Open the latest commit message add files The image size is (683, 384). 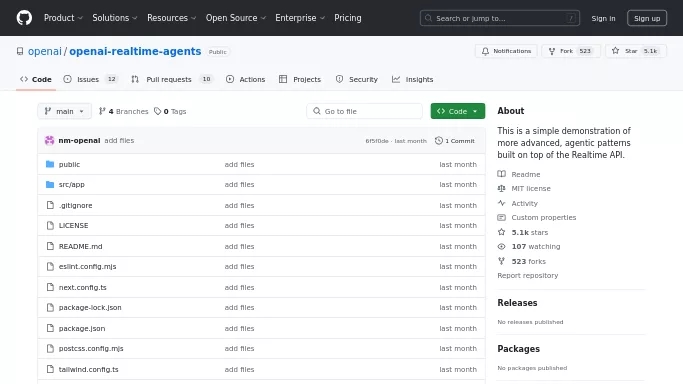click(119, 141)
